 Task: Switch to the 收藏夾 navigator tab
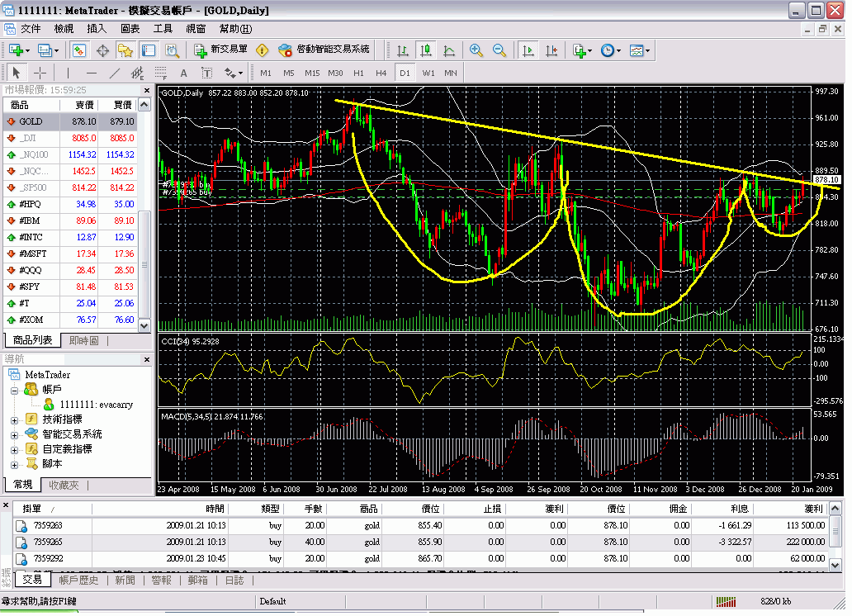click(x=64, y=486)
